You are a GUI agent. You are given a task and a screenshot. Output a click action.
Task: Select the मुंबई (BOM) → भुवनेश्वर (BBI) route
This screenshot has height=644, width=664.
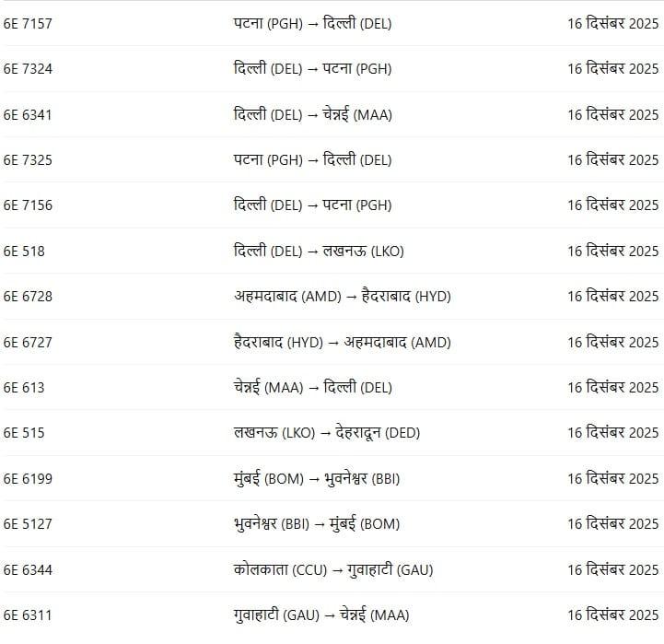(x=317, y=479)
